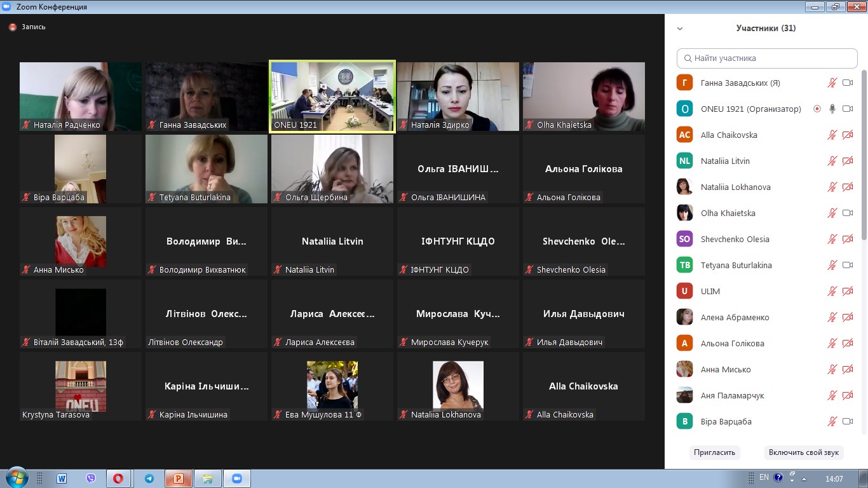Select Наталія Радченко video tile
The height and width of the screenshot is (488, 868).
click(81, 97)
